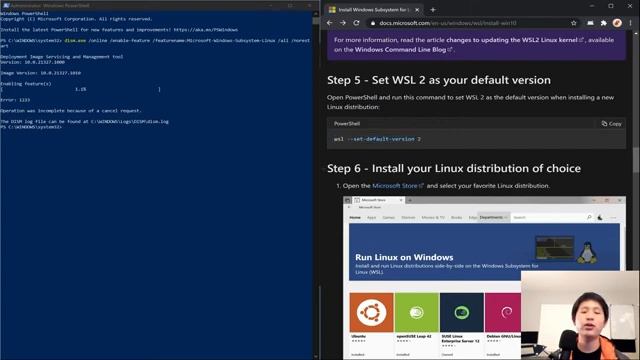
Task: Copy the wsl set-default-version command
Action: [x=611, y=124]
